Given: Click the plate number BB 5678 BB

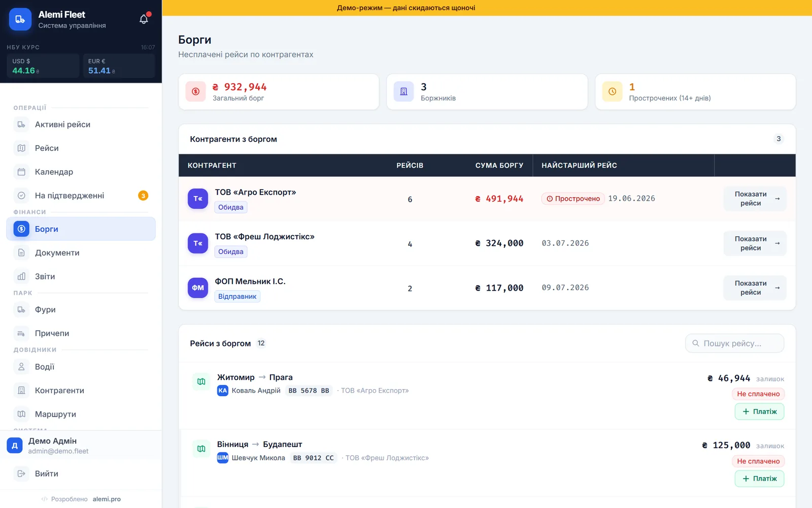Looking at the screenshot, I should point(309,391).
